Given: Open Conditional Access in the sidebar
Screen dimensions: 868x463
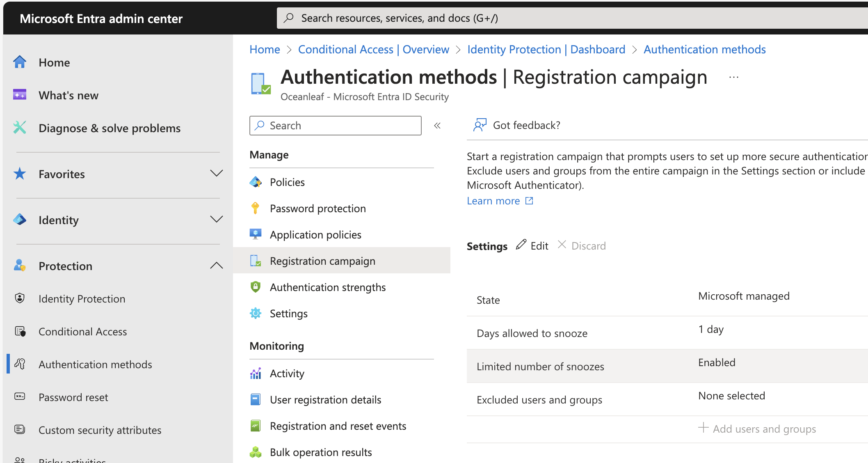Looking at the screenshot, I should (x=82, y=332).
